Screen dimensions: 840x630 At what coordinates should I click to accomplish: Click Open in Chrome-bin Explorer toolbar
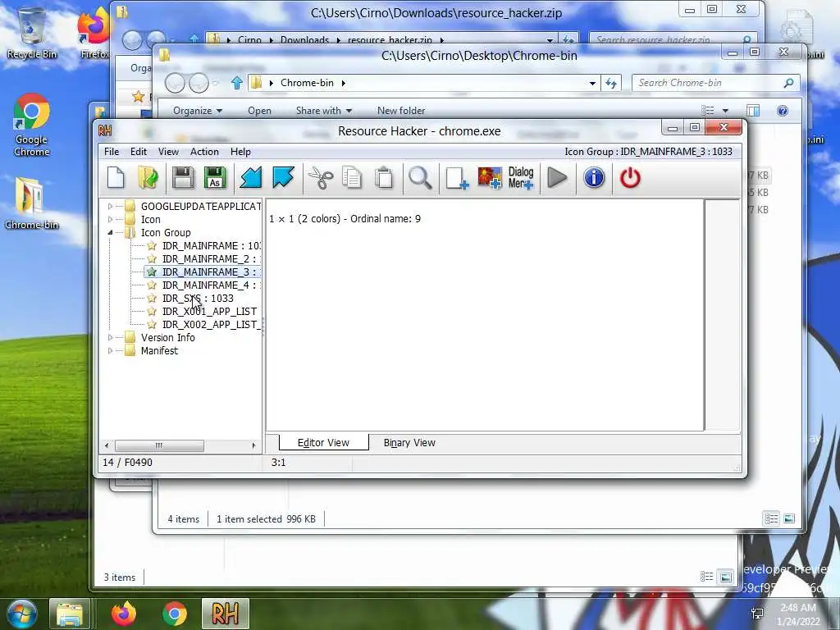(x=259, y=111)
